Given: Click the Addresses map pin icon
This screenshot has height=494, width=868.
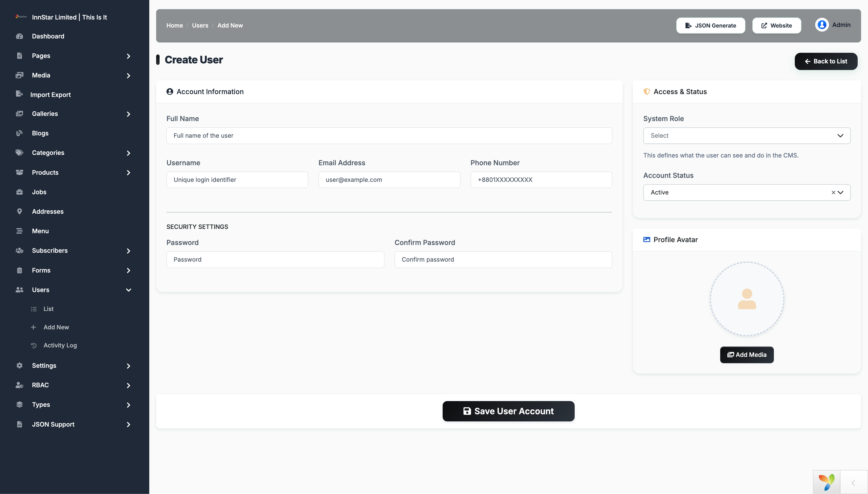Looking at the screenshot, I should point(19,211).
